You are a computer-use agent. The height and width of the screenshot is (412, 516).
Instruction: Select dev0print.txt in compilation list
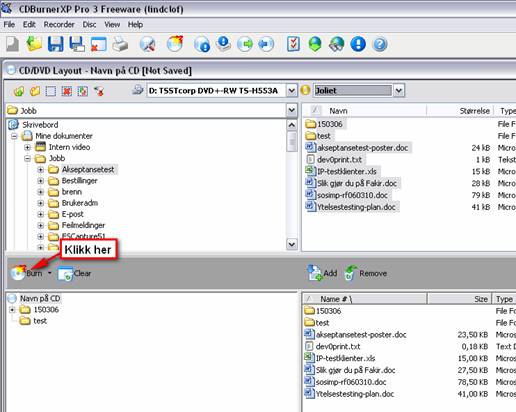(x=338, y=346)
